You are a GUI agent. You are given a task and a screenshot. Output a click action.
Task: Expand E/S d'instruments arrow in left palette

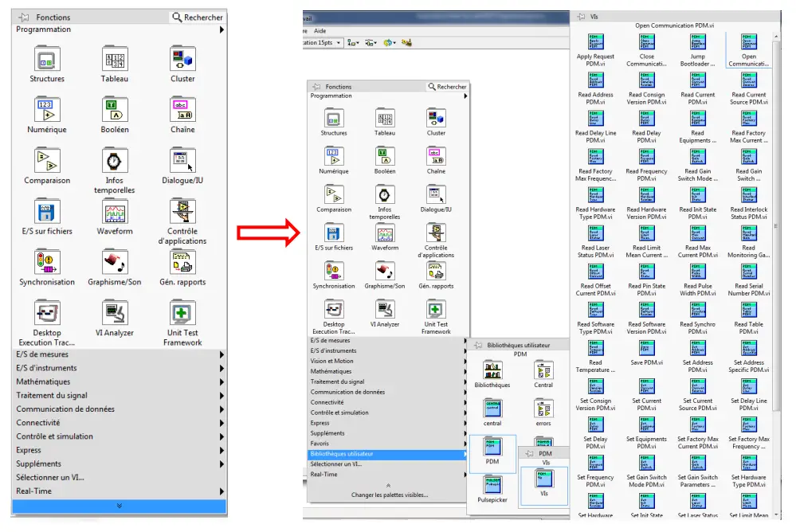222,368
